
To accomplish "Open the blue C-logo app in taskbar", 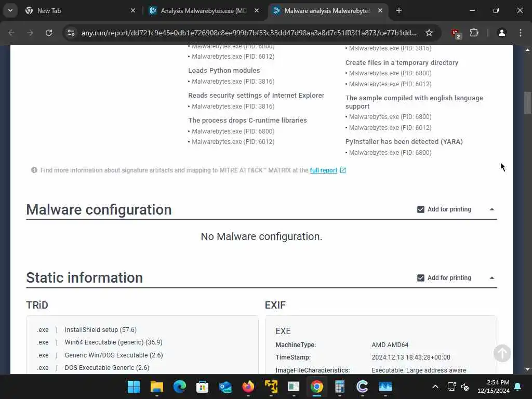I will tap(362, 387).
